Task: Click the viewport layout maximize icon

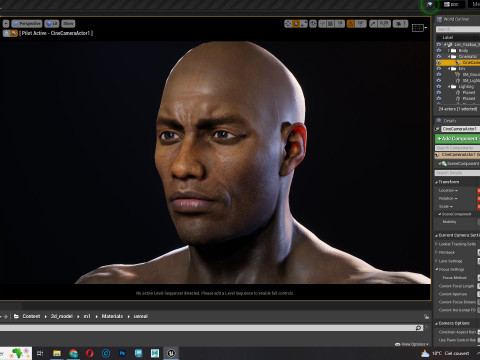Action: point(418,28)
